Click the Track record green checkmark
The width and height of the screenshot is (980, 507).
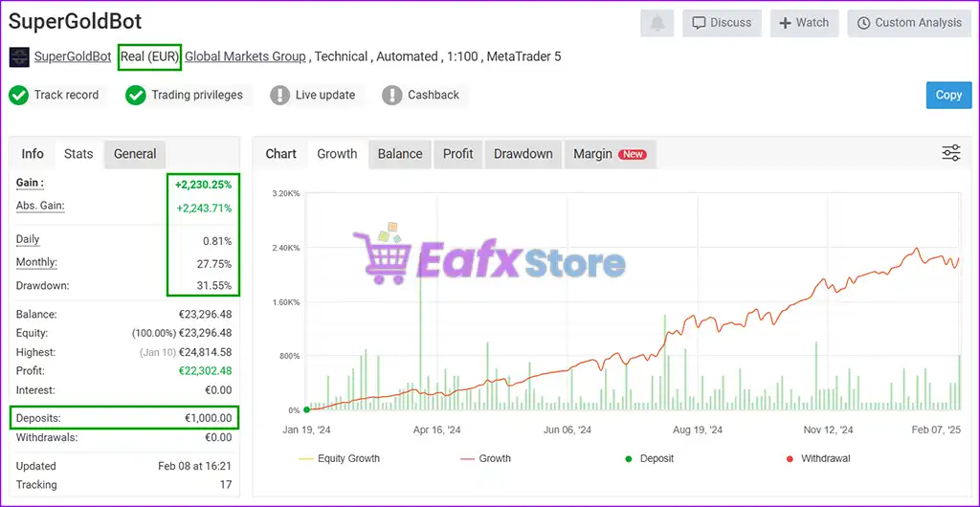point(19,95)
